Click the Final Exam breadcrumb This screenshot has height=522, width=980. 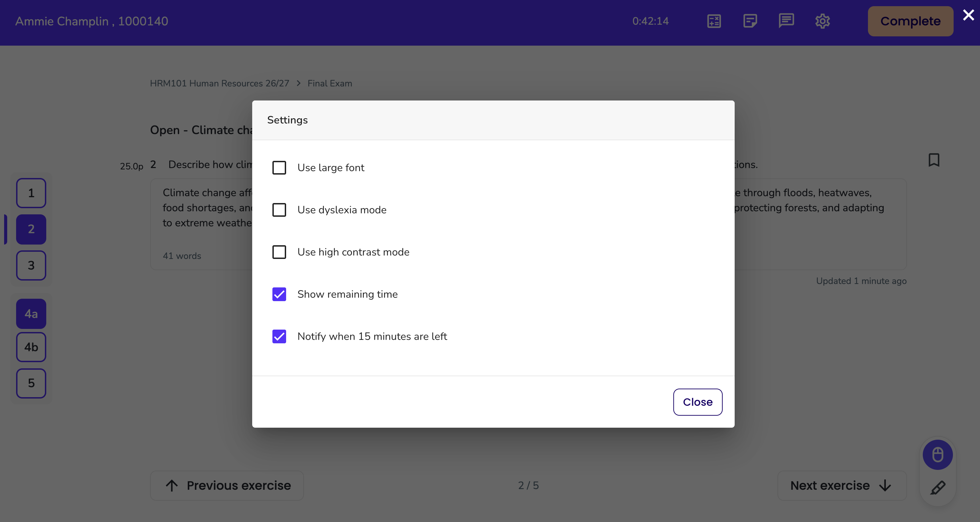tap(330, 83)
